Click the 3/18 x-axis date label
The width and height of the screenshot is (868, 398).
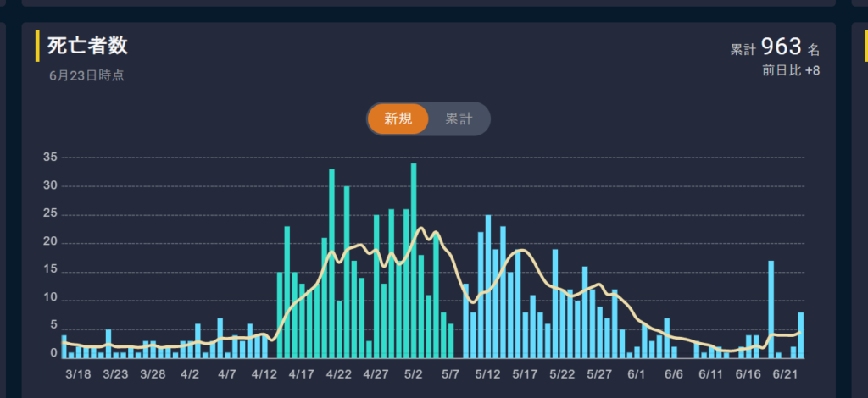[78, 374]
